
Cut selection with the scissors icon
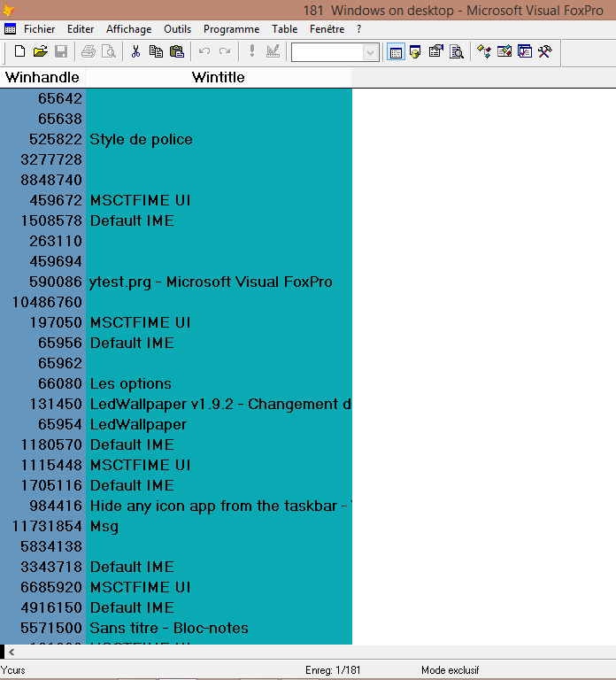coord(135,51)
